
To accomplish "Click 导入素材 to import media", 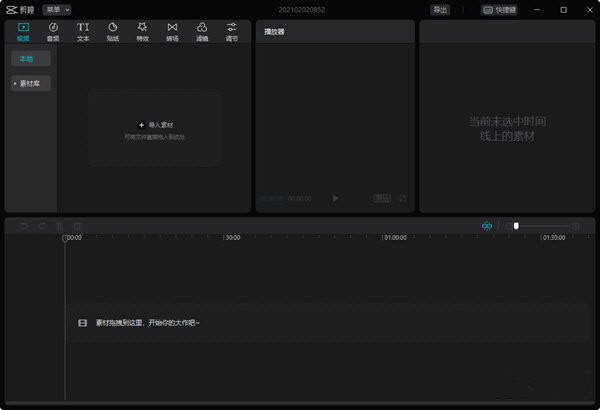I will 155,125.
